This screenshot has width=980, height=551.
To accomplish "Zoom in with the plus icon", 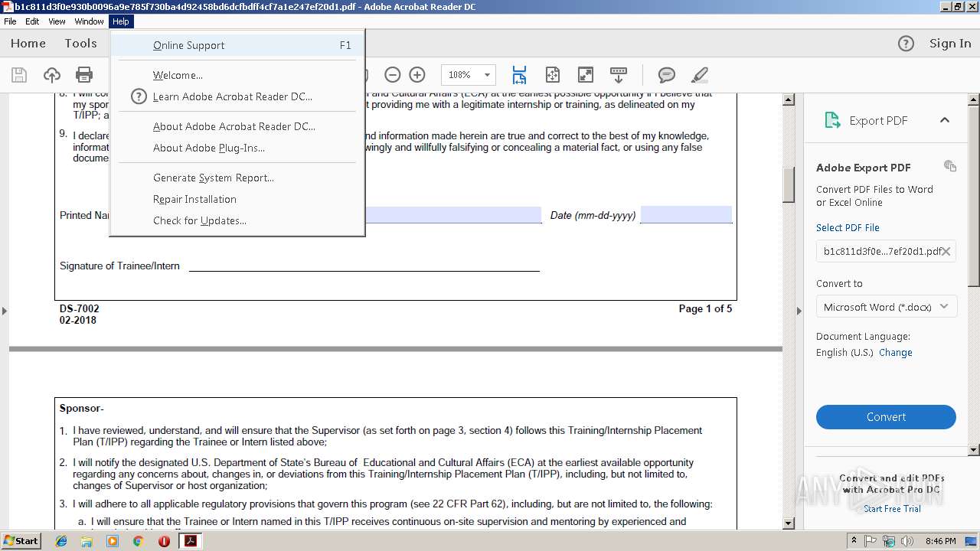I will (417, 74).
